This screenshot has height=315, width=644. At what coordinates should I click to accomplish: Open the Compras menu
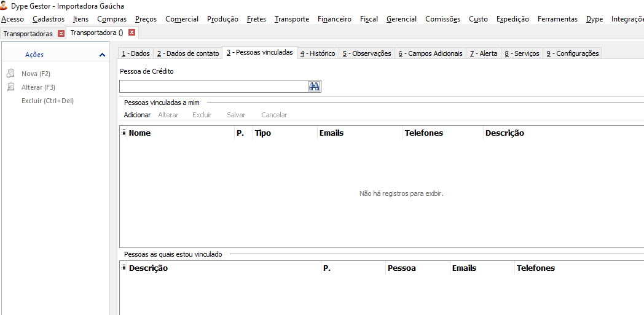click(x=112, y=19)
